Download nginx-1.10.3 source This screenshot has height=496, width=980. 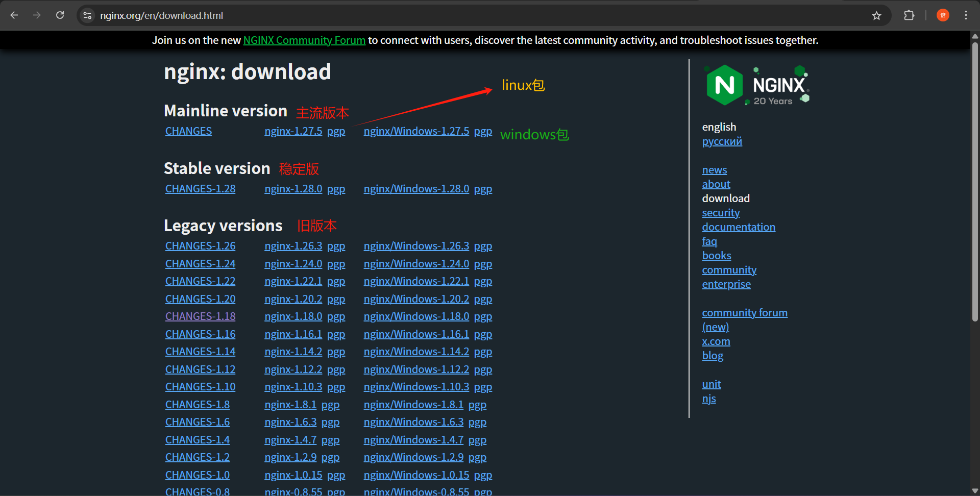[x=293, y=387]
